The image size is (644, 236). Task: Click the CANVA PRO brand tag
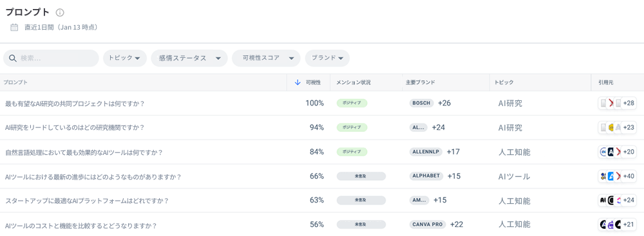[x=428, y=224]
